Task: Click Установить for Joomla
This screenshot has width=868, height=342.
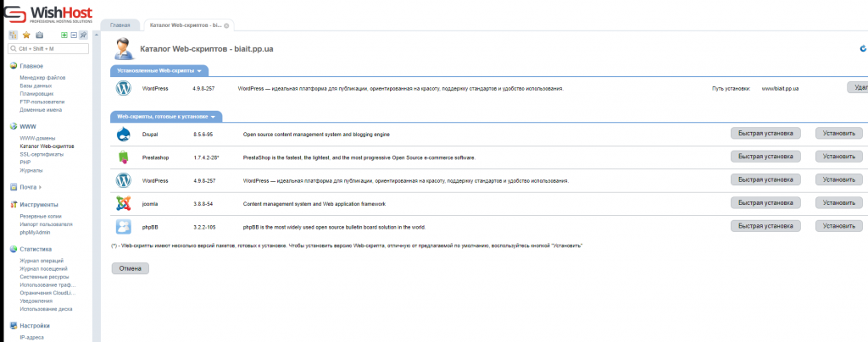Action: 838,203
